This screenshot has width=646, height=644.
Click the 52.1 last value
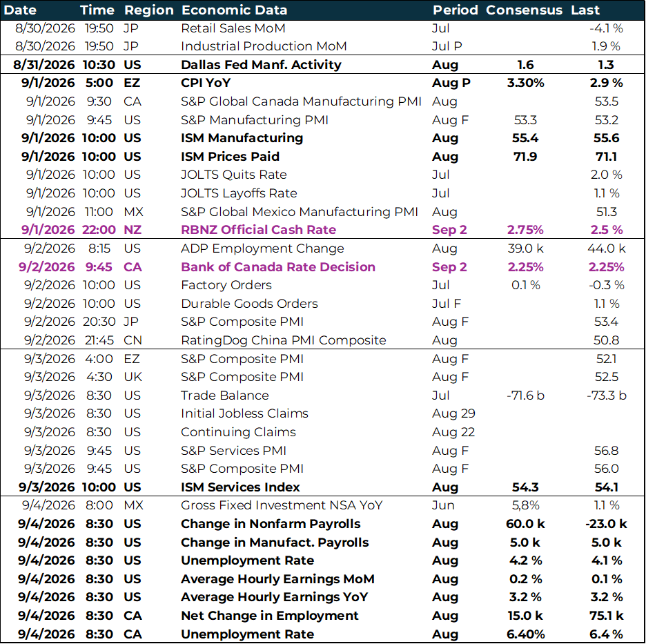607,359
